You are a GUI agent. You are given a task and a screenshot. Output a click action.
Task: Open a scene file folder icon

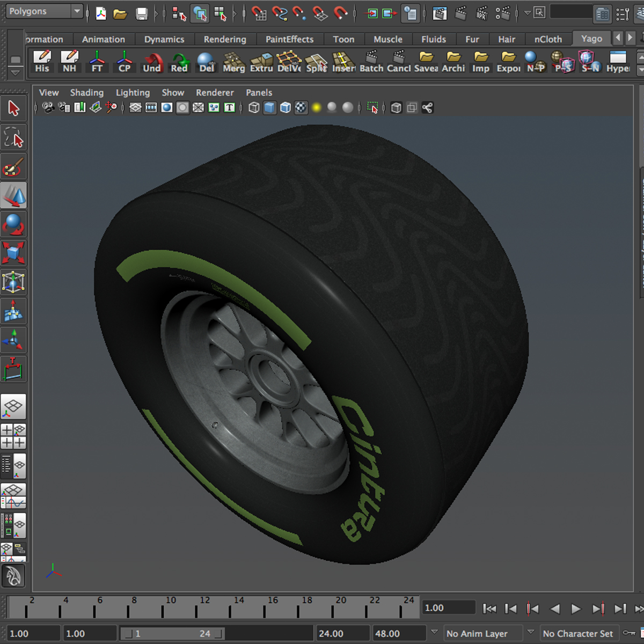coord(120,13)
